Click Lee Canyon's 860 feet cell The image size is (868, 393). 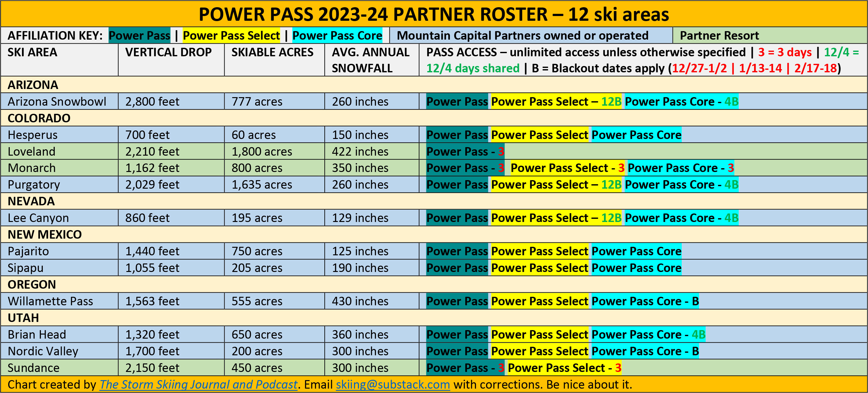[x=147, y=218]
